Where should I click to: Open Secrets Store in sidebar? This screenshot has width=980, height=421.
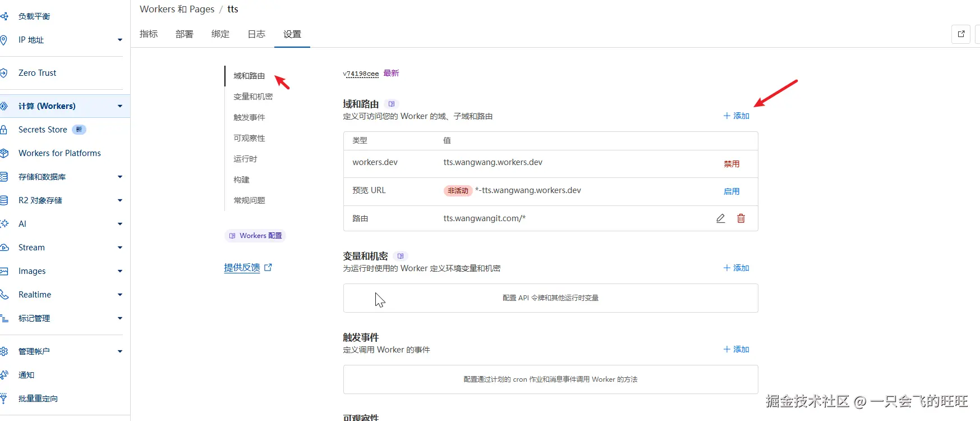point(43,130)
